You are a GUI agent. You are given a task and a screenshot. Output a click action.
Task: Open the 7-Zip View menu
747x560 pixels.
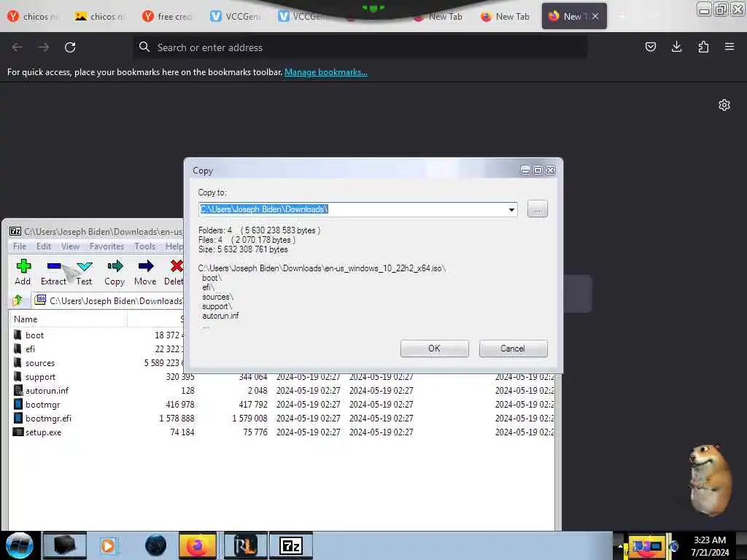[x=70, y=246]
